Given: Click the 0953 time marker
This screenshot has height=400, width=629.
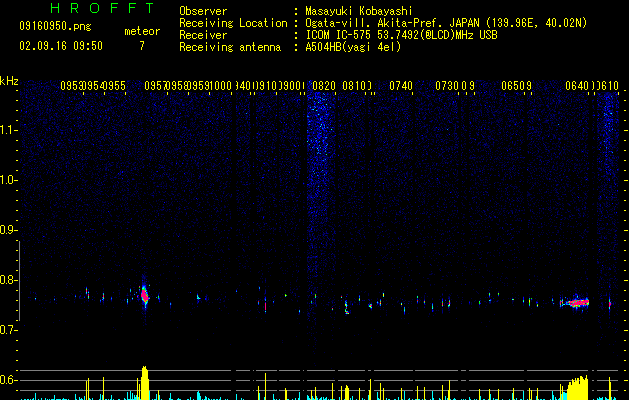Looking at the screenshot, I should point(71,86).
